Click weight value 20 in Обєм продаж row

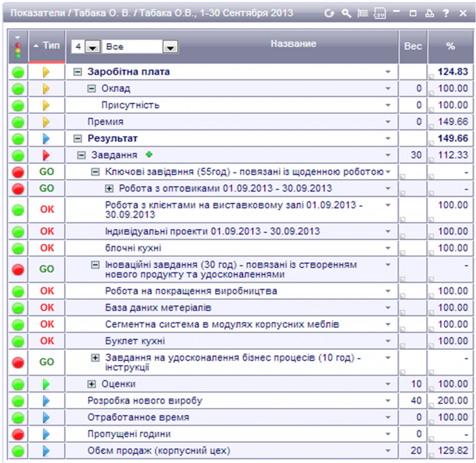click(x=416, y=451)
